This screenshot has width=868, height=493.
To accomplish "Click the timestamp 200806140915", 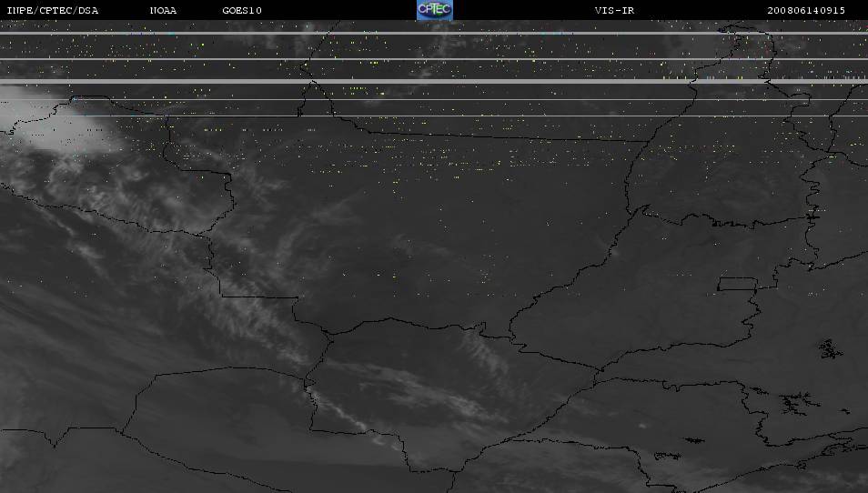I will point(806,11).
